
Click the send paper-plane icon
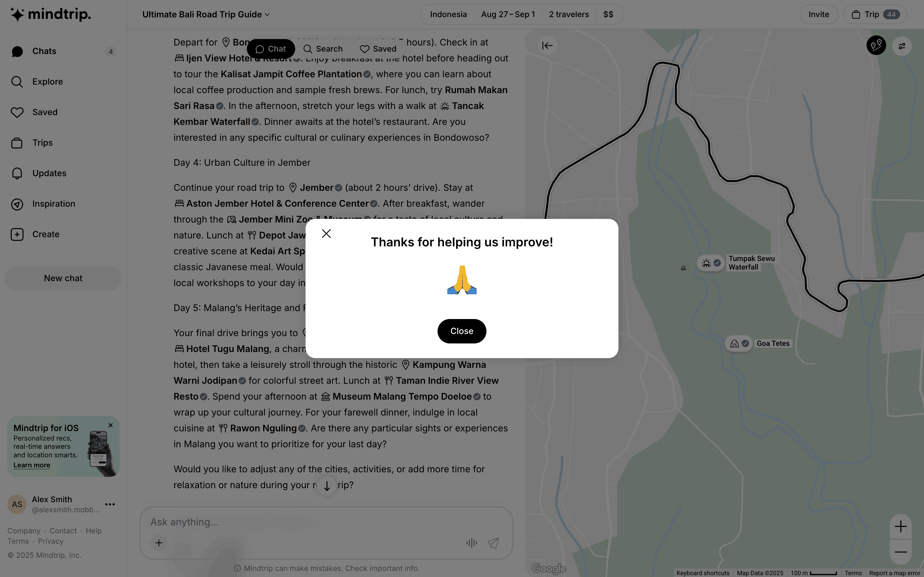[493, 543]
